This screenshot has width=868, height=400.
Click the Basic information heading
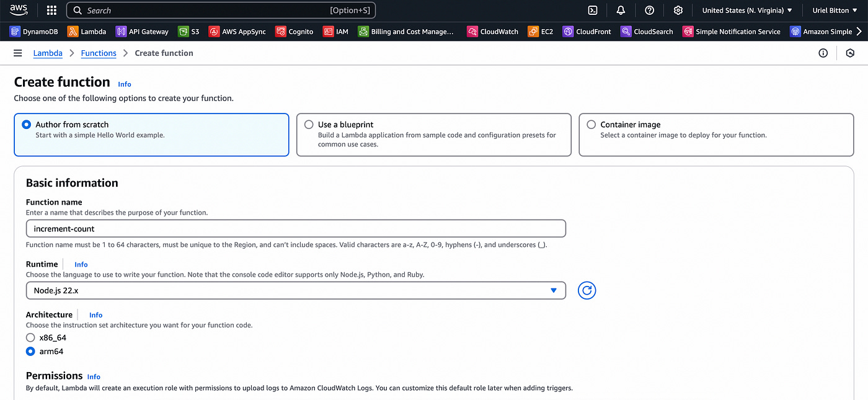pyautogui.click(x=72, y=183)
